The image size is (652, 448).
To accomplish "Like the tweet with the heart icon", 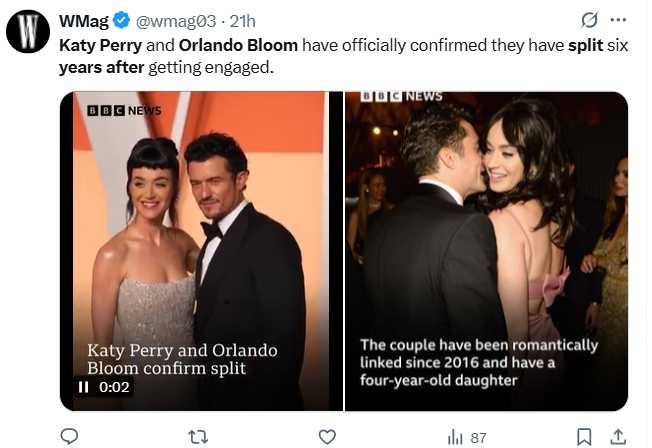I will click(x=327, y=436).
